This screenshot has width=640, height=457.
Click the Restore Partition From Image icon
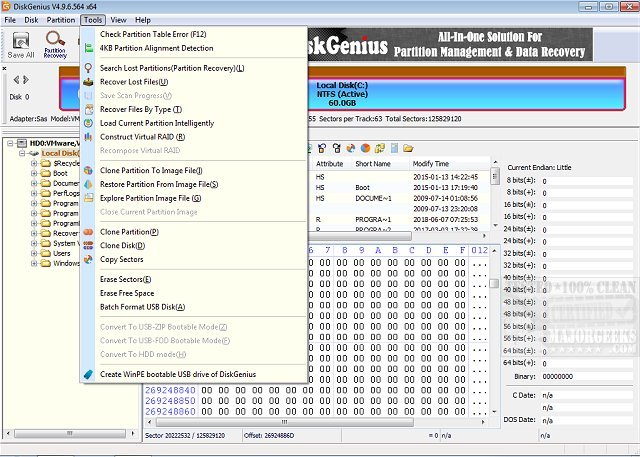coord(89,184)
